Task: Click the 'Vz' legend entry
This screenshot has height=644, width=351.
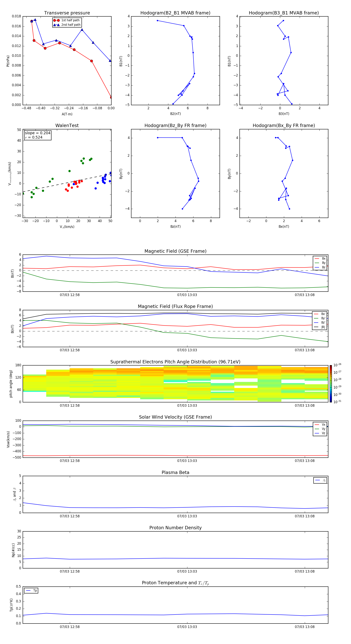Action: (x=320, y=433)
